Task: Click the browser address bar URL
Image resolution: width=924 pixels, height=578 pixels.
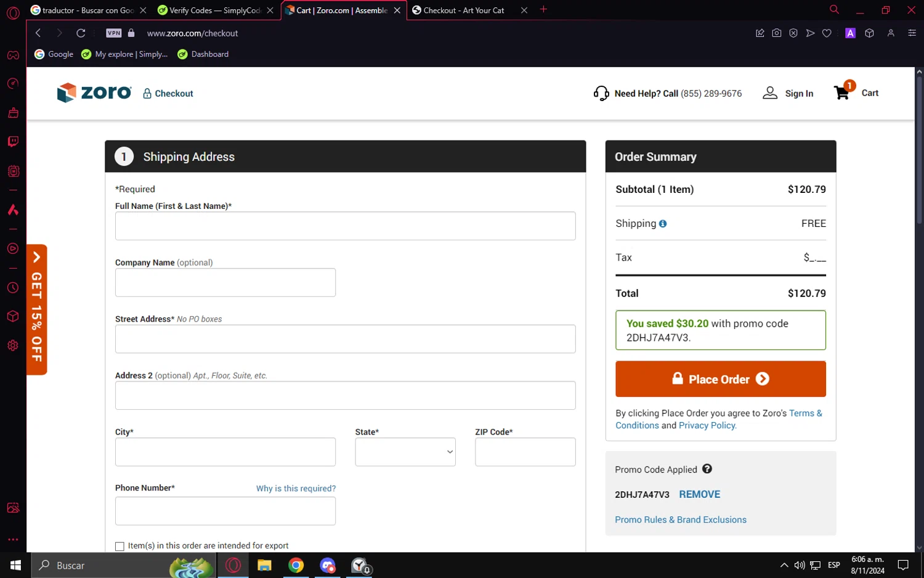Action: coord(192,33)
